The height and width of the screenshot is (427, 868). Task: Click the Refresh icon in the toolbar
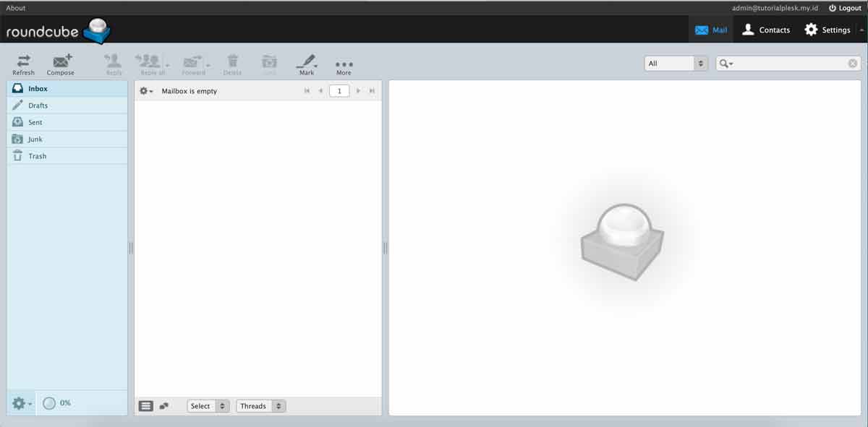click(x=22, y=64)
